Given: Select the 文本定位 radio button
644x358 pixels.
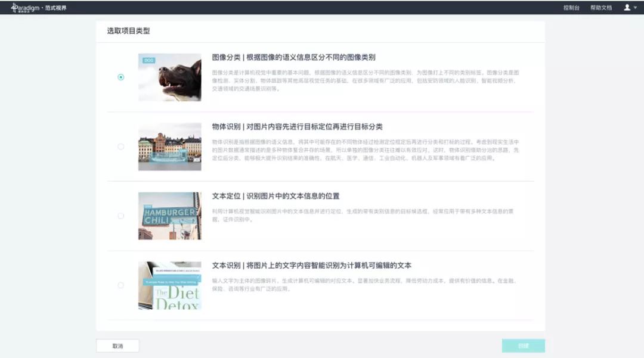Looking at the screenshot, I should (x=120, y=216).
